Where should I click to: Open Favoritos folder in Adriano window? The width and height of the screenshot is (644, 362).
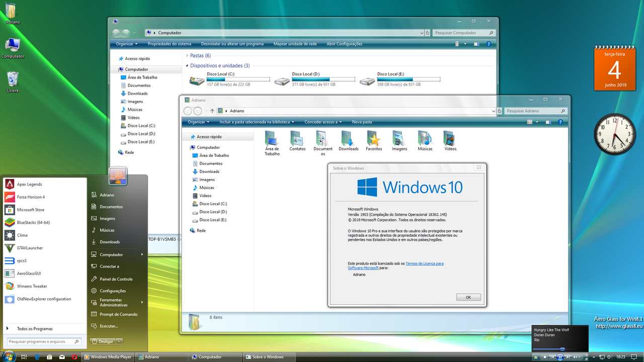tap(374, 141)
